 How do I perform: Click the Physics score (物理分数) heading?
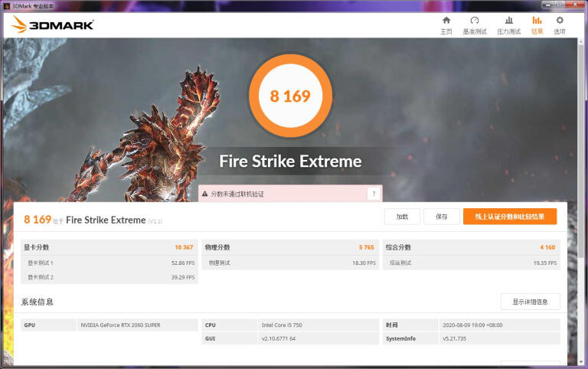coord(217,247)
